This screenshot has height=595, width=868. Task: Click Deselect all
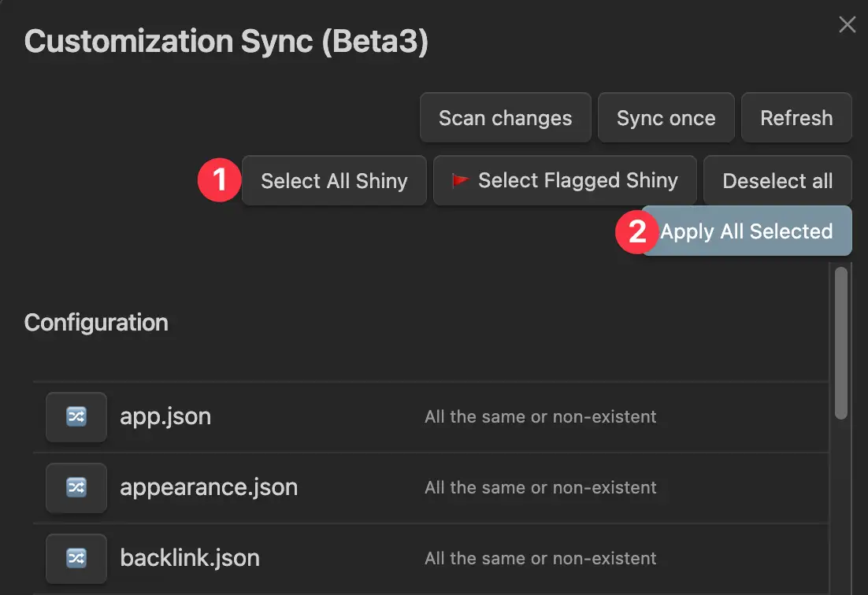click(x=777, y=181)
